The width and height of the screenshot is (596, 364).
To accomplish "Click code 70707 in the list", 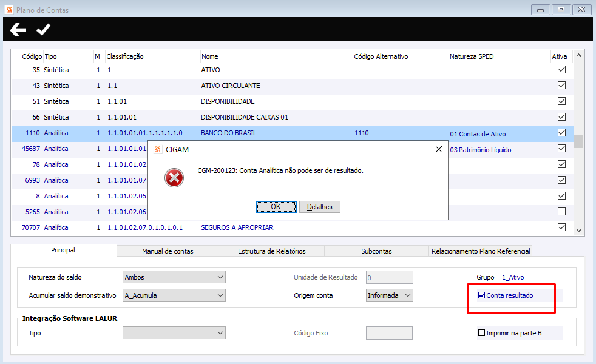I will (31, 227).
